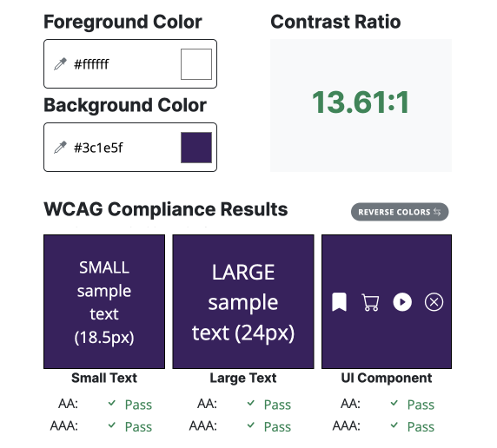Click the Reverse Colors button
The width and height of the screenshot is (497, 448).
[400, 212]
